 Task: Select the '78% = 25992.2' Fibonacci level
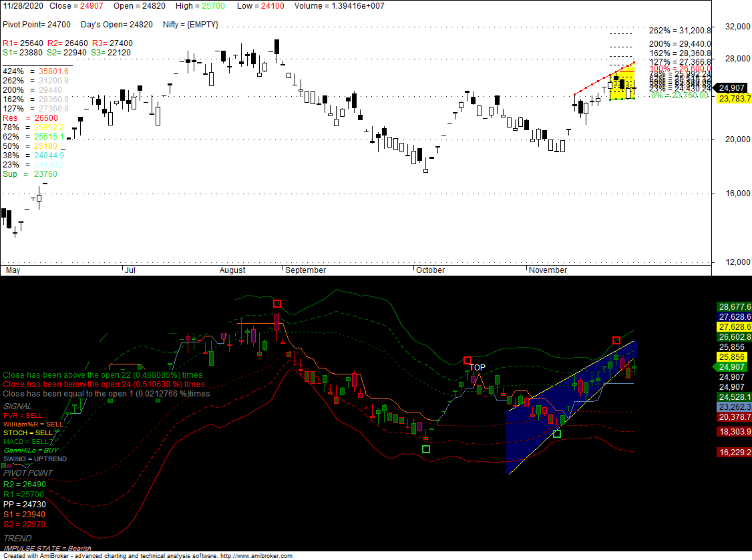(33, 127)
